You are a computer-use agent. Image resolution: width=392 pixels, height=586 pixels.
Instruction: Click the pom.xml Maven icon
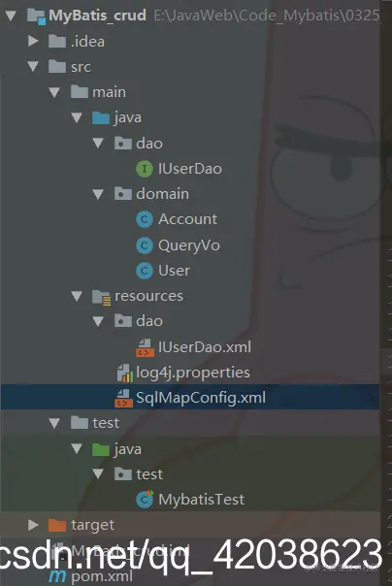pyautogui.click(x=57, y=576)
